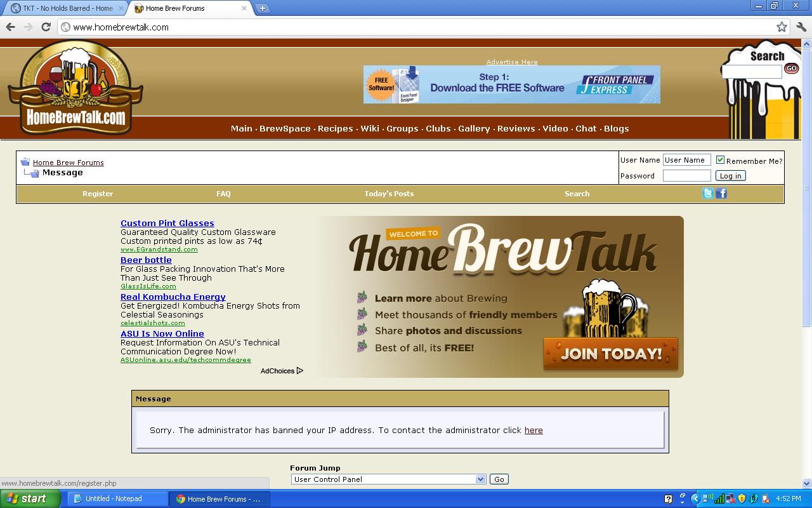
Task: Open the Facebook icon link
Action: tap(721, 194)
